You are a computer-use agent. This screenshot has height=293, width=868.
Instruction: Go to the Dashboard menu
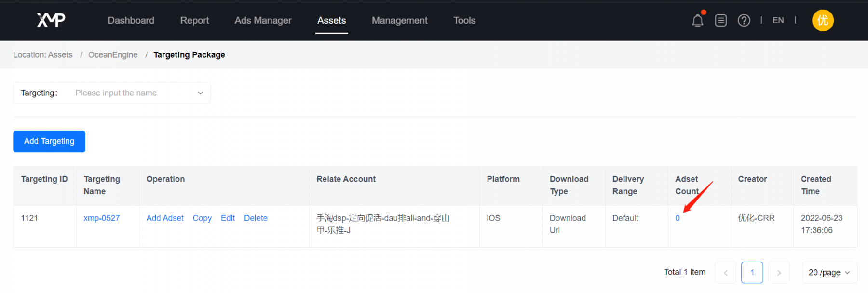pyautogui.click(x=131, y=20)
